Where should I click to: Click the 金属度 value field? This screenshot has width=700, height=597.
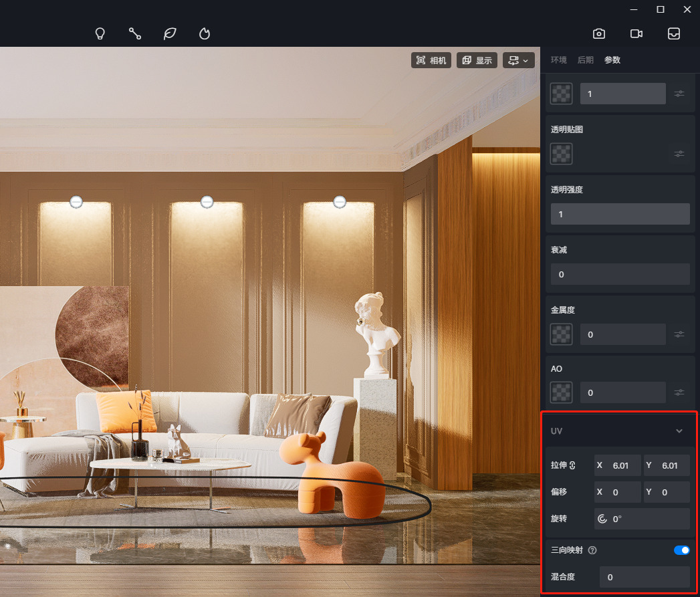(x=622, y=334)
